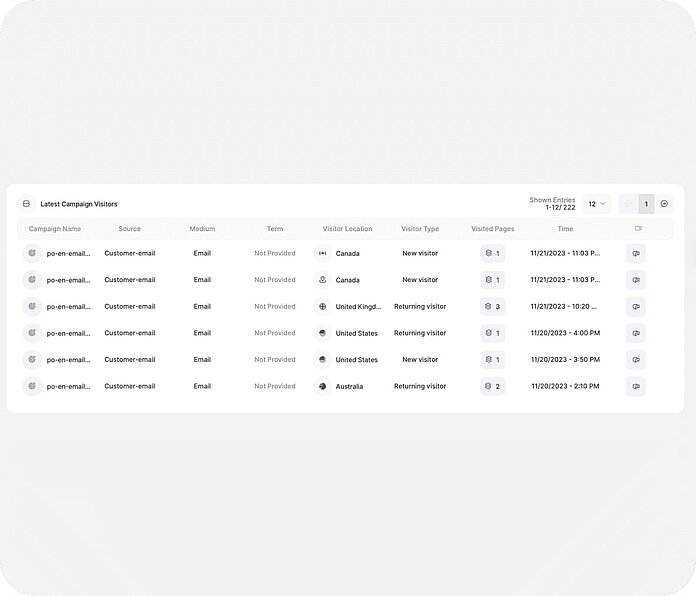Click 'Returning visitor' in United Kingdom row
This screenshot has height=596, width=696.
(x=420, y=306)
